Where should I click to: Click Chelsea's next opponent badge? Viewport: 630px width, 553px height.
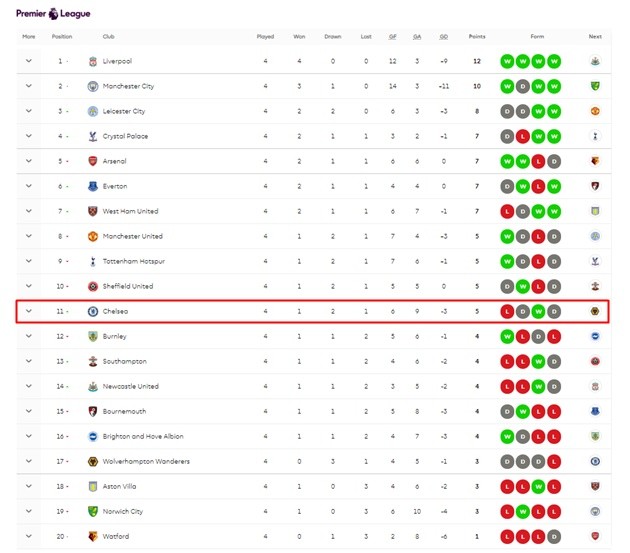(594, 311)
